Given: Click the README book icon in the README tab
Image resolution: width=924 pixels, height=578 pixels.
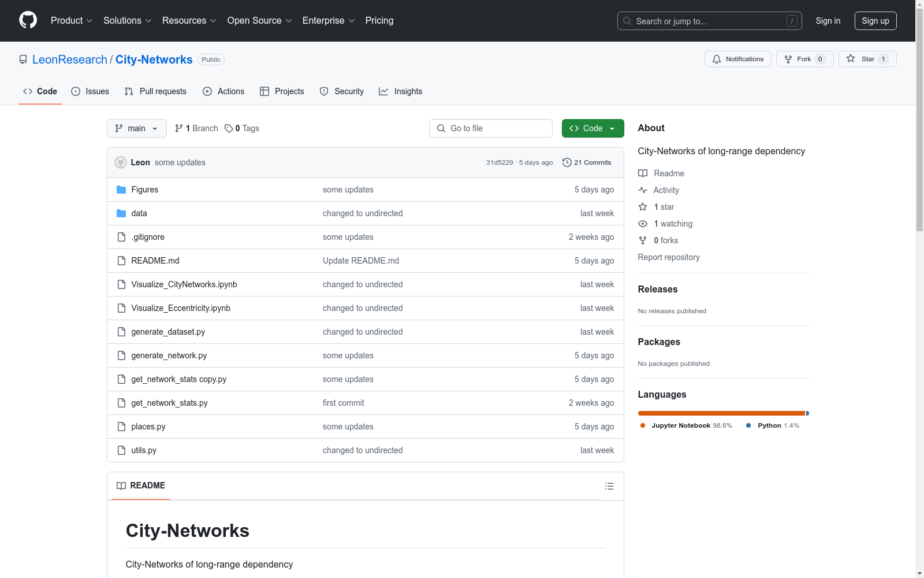Looking at the screenshot, I should point(121,486).
